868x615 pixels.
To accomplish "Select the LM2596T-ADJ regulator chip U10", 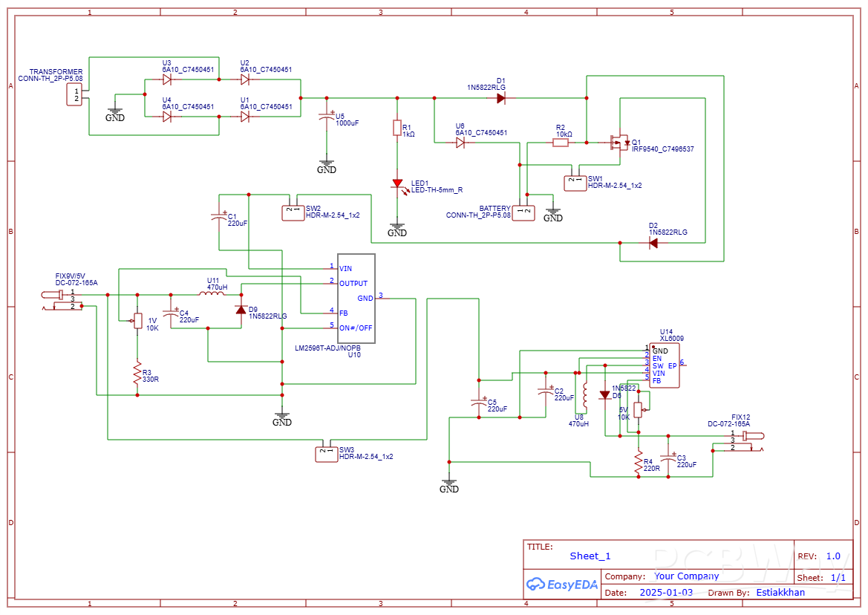I will tap(356, 299).
